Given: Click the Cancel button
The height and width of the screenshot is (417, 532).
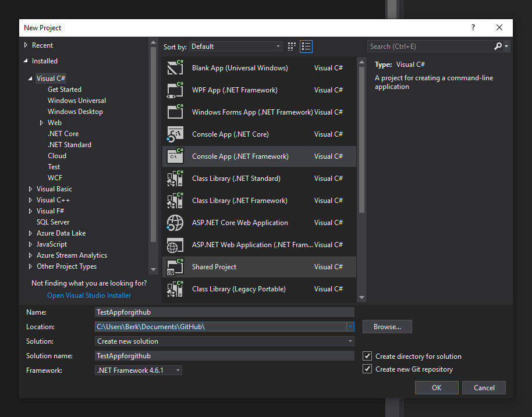Looking at the screenshot, I should (x=484, y=387).
